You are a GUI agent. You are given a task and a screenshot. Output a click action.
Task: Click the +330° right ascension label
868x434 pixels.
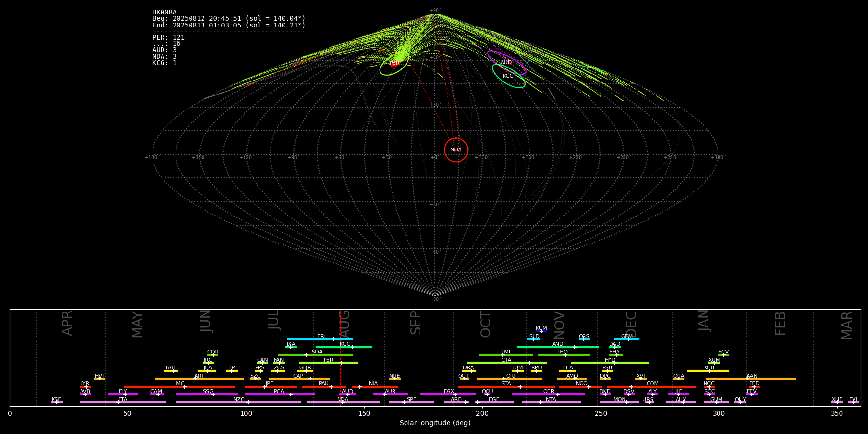tap(481, 158)
